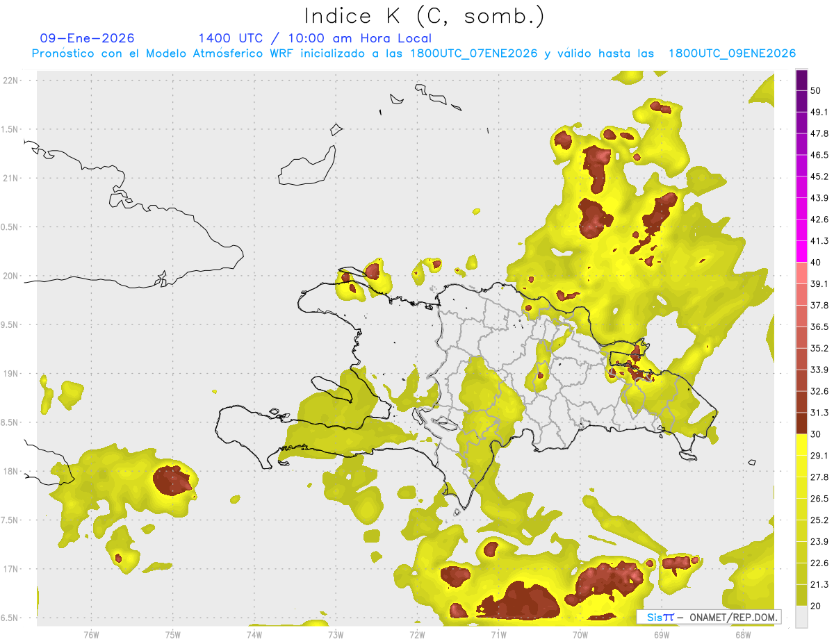Select the date text "09-Ene-2026"
The width and height of the screenshot is (834, 644).
pyautogui.click(x=88, y=38)
